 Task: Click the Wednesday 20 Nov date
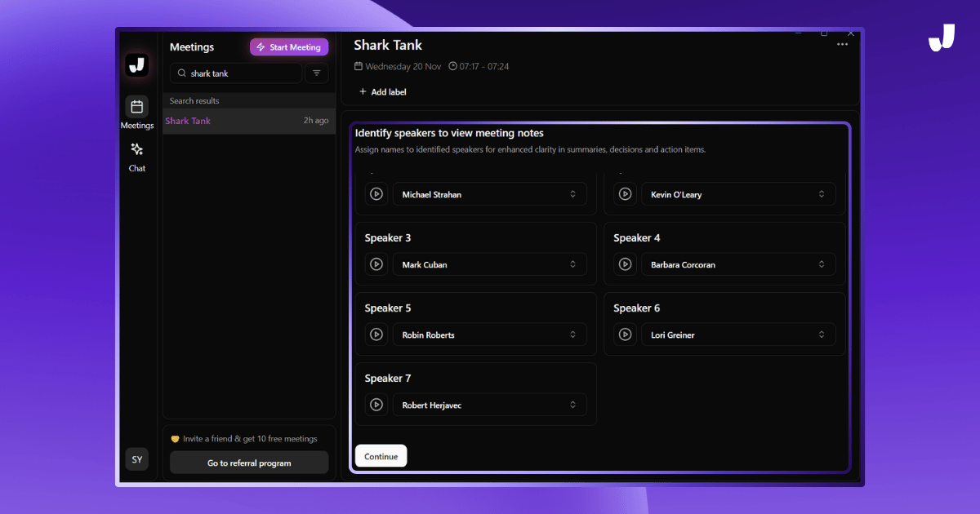click(x=397, y=66)
